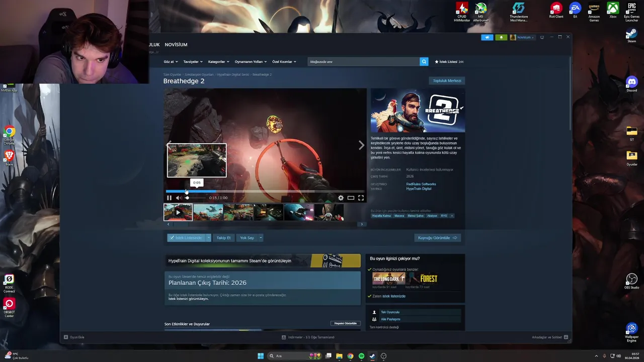The image size is (644, 362).
Task: Open İstek Listesi wishlist link
Action: (x=449, y=62)
